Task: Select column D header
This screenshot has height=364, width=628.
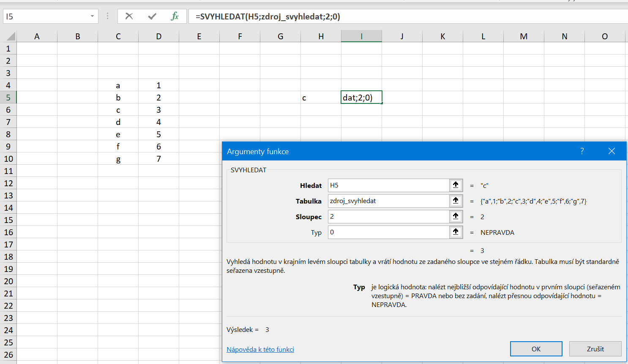Action: click(158, 36)
